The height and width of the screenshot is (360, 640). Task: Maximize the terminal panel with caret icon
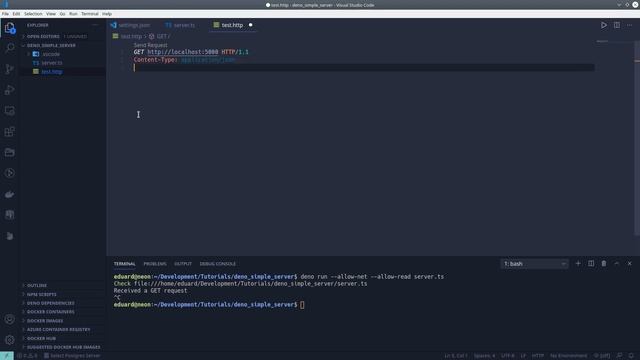(617, 264)
